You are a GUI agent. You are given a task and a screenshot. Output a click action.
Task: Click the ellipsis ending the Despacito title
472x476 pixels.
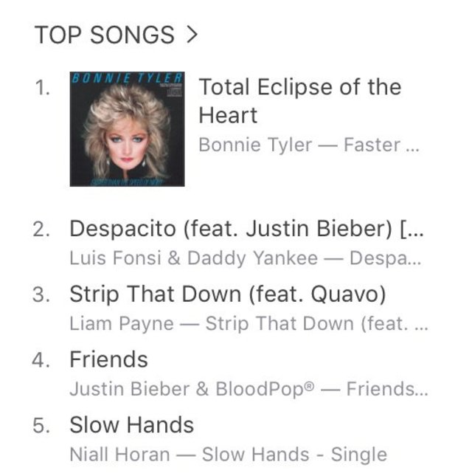tap(417, 230)
